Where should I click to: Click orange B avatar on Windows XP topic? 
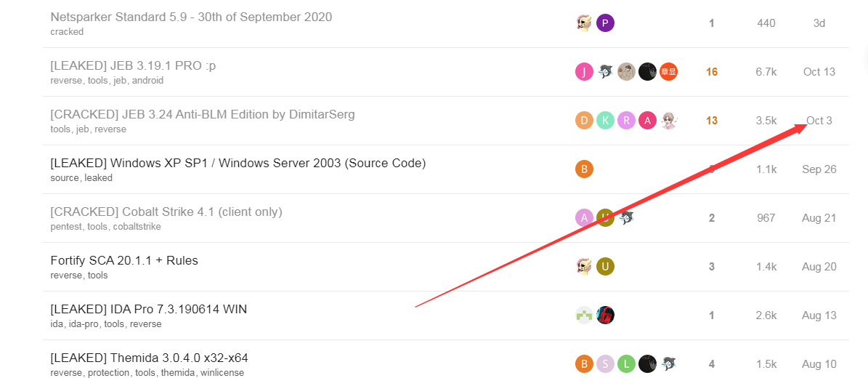click(584, 169)
